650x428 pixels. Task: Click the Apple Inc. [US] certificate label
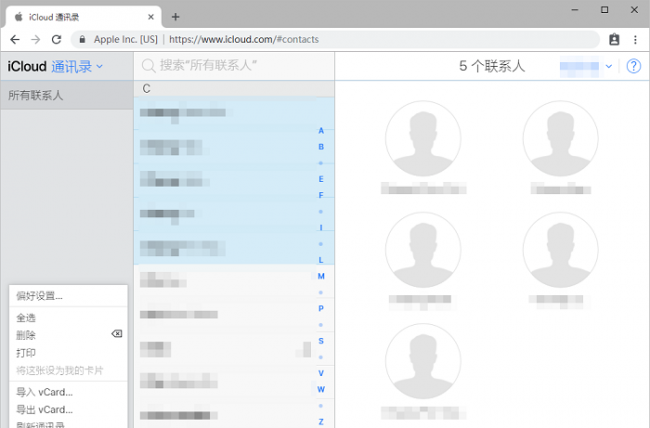click(126, 39)
